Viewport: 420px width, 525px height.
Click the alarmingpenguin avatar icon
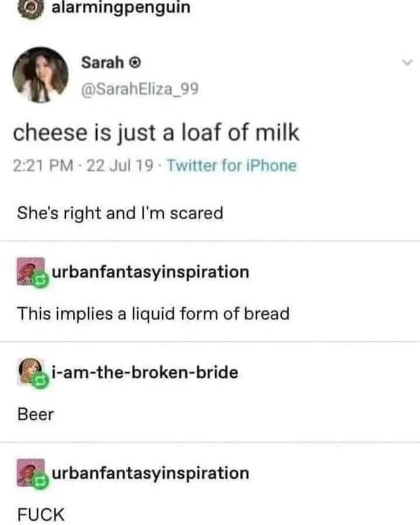click(x=26, y=8)
